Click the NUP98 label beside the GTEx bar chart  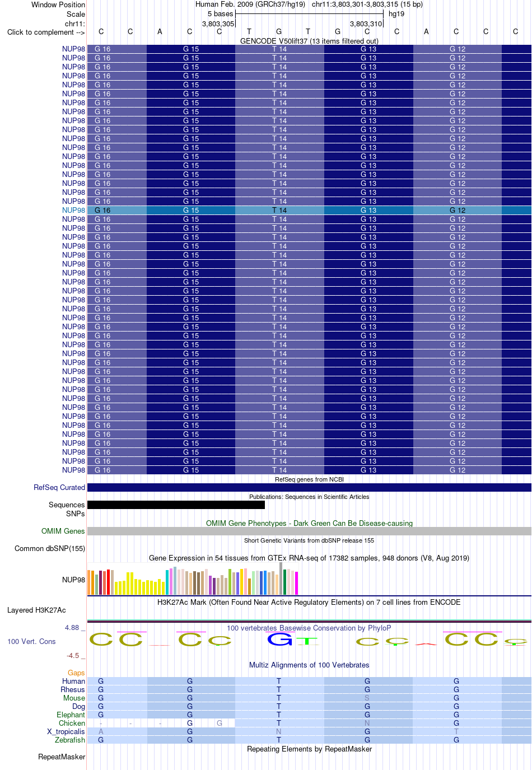tap(73, 580)
